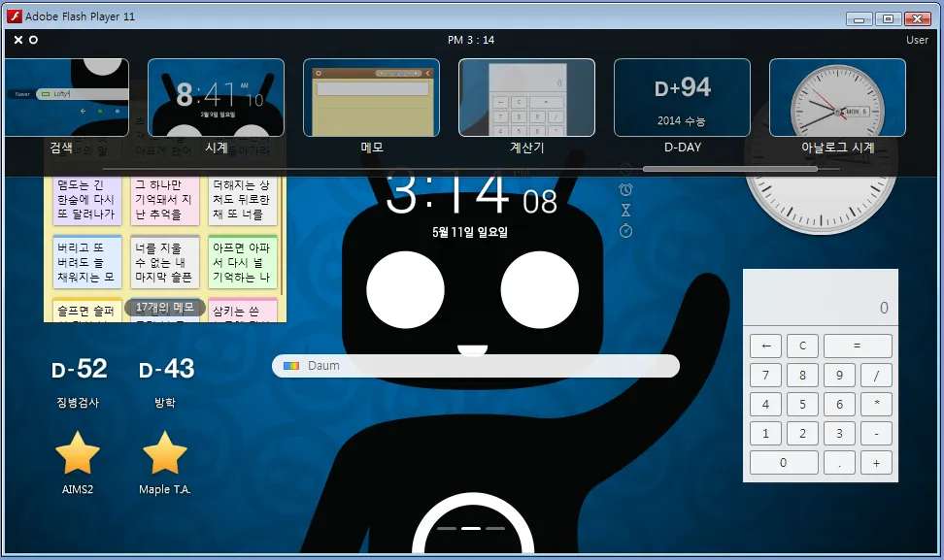This screenshot has height=560, width=944.
Task: Click calculator digit 6
Action: pyautogui.click(x=839, y=404)
